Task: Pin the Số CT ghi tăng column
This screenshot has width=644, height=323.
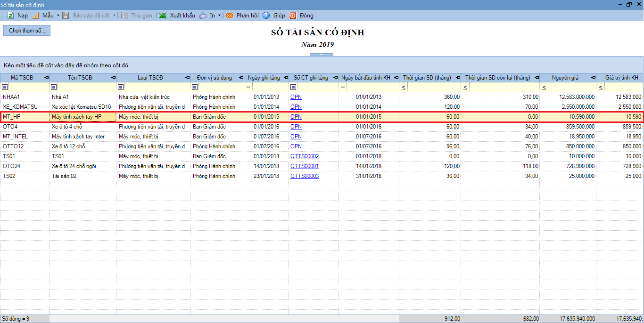Action: (335, 78)
